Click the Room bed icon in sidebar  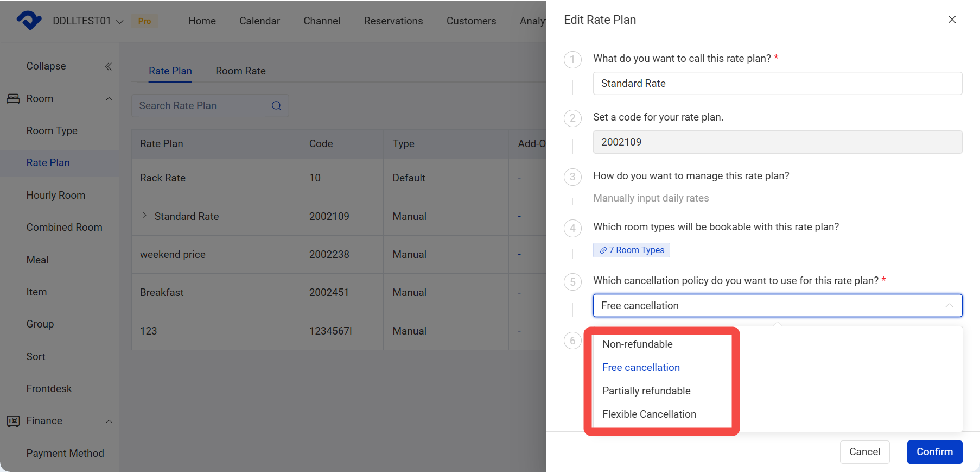click(13, 99)
